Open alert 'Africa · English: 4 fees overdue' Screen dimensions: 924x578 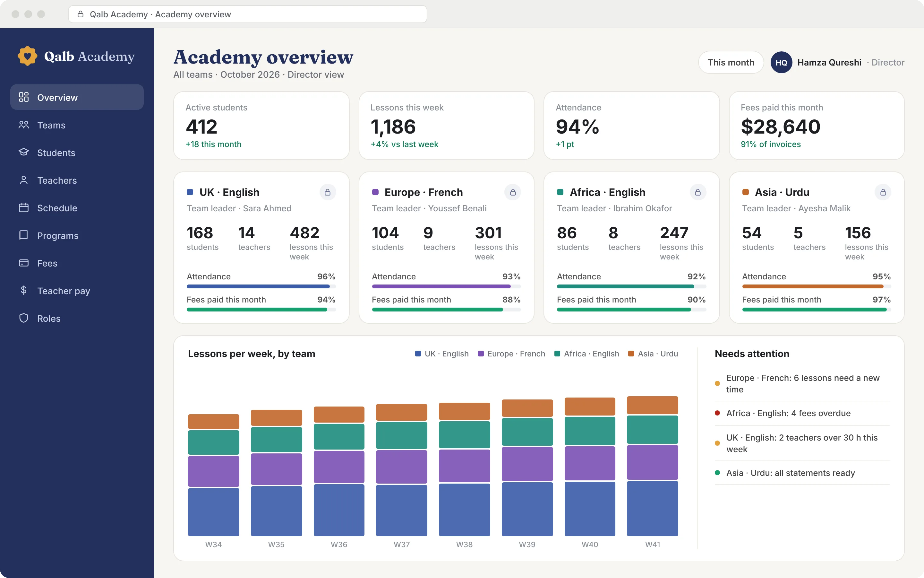pos(802,413)
